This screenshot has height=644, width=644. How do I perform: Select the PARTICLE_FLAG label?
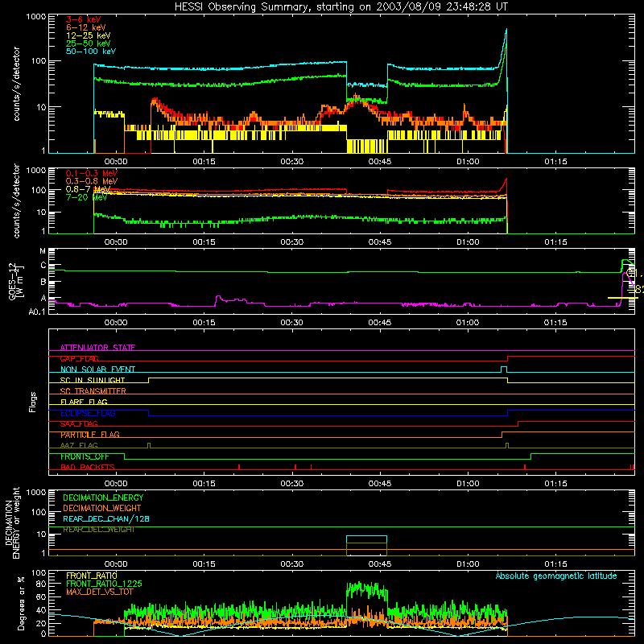coord(90,435)
